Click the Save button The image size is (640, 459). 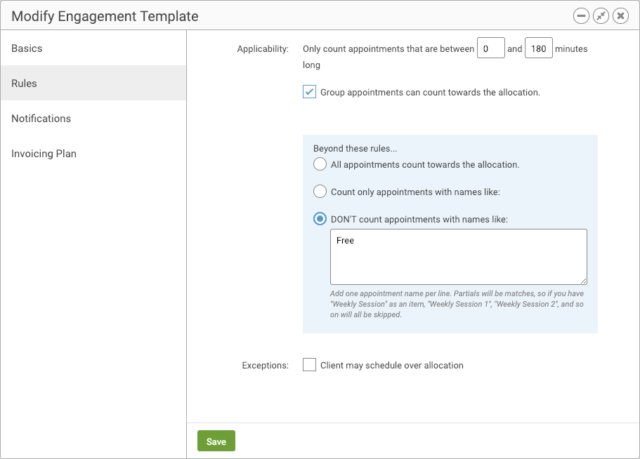pos(216,441)
